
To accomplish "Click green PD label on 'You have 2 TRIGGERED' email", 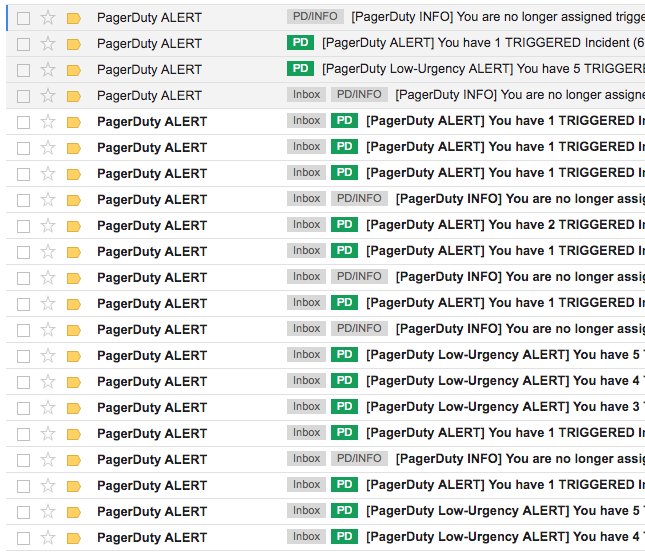I will [344, 225].
